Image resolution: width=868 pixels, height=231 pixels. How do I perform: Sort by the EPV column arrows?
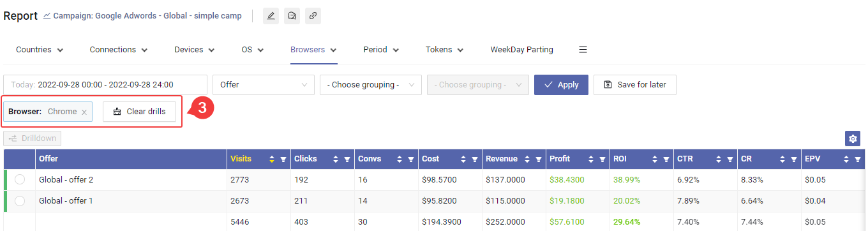pyautogui.click(x=846, y=159)
